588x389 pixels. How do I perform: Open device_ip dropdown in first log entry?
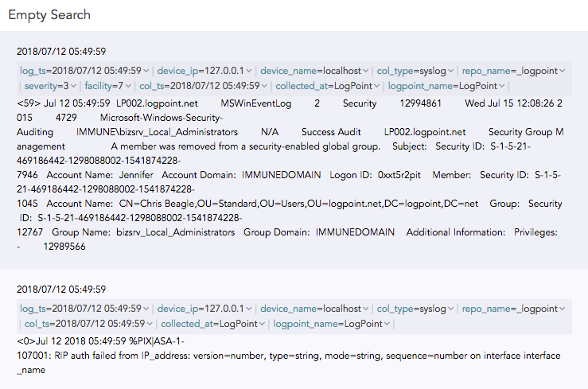click(249, 71)
